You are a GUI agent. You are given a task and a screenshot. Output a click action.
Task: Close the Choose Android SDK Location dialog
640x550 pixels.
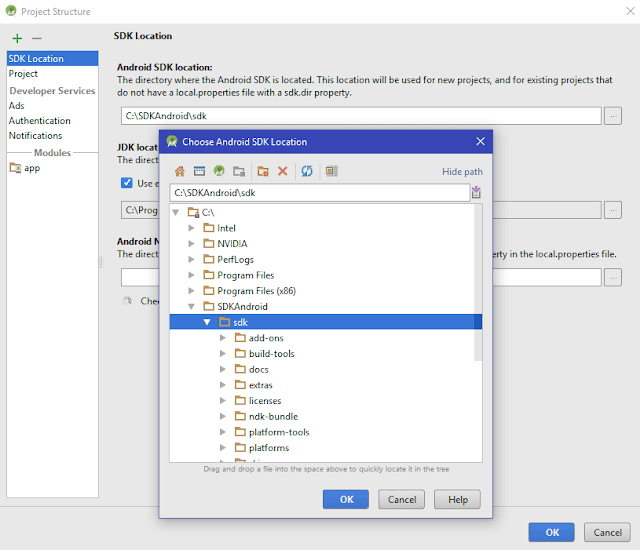pyautogui.click(x=480, y=142)
